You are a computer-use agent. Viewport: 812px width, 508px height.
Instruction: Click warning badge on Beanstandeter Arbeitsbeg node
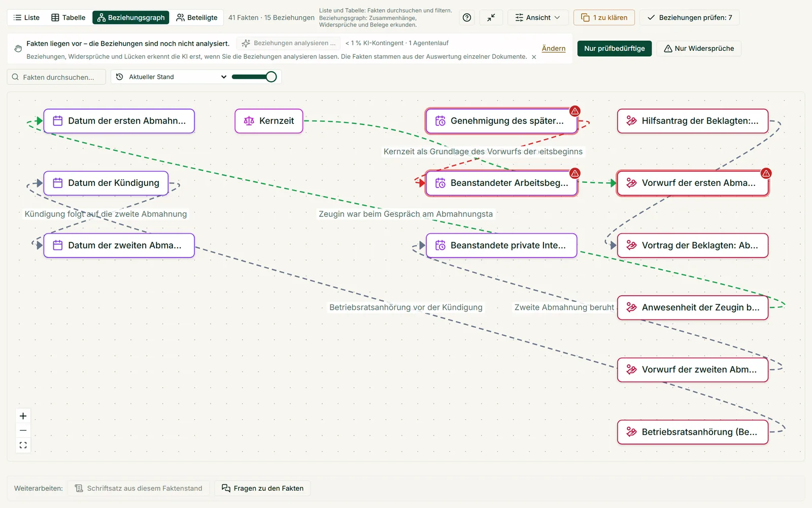(574, 173)
